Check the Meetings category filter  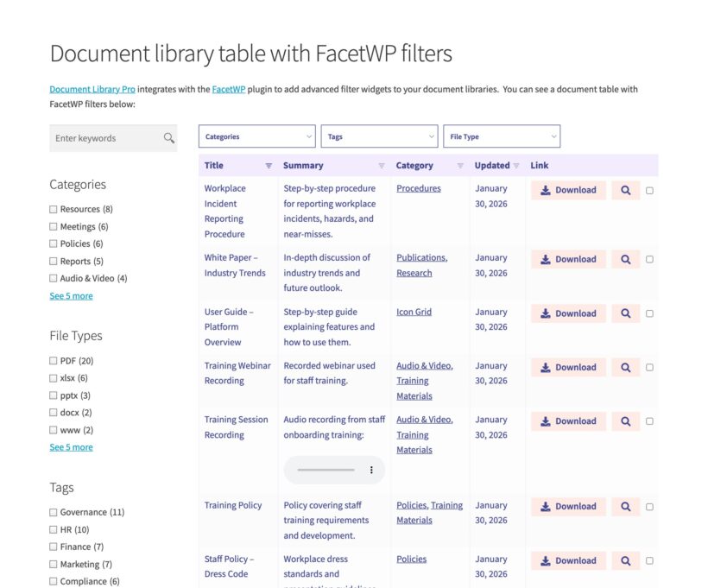coord(54,226)
